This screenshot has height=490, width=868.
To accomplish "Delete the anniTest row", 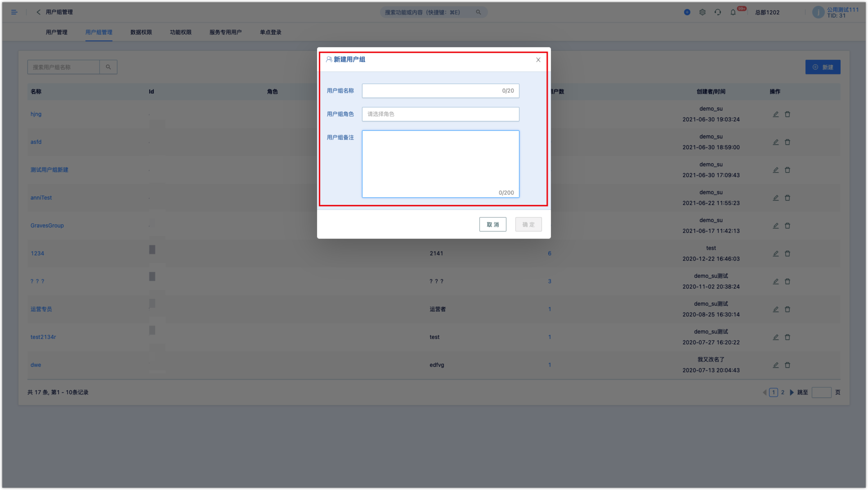I will [787, 198].
